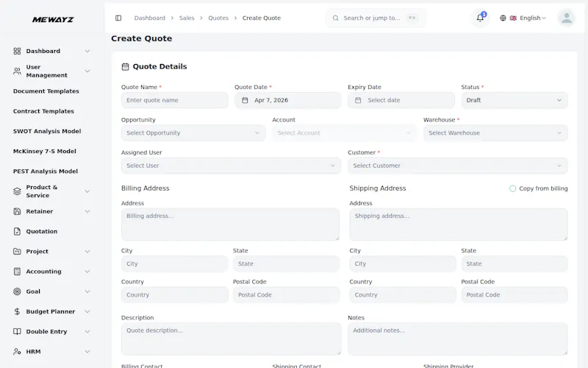Expand the HRM chevron
Viewport: 588px width, 368px height.
click(x=87, y=352)
